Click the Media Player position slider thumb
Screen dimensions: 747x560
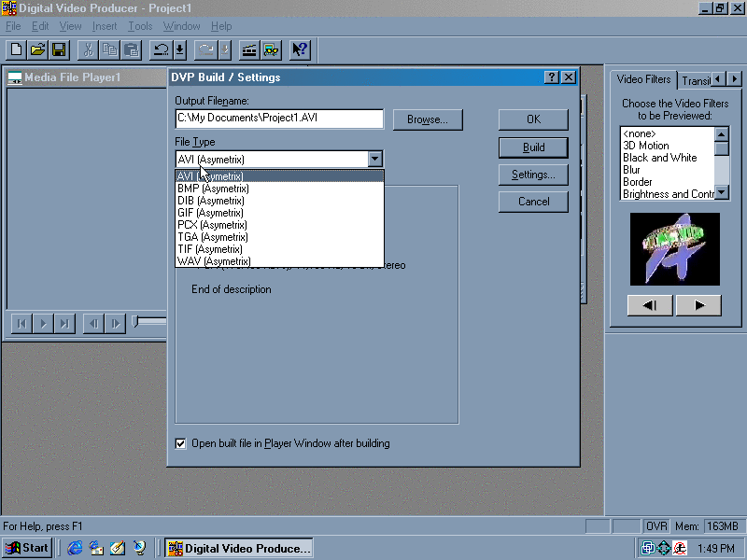click(135, 322)
